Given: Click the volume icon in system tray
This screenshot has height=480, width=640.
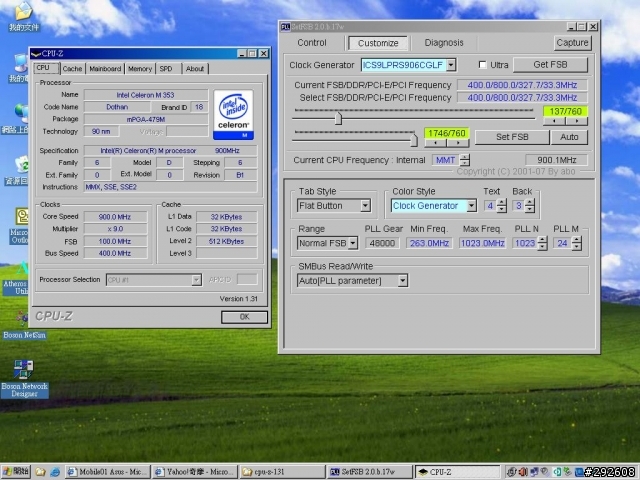Looking at the screenshot, I should point(523,472).
